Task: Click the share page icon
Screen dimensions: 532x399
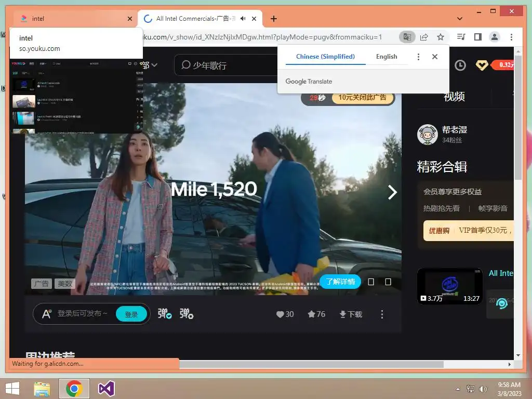Action: [424, 37]
